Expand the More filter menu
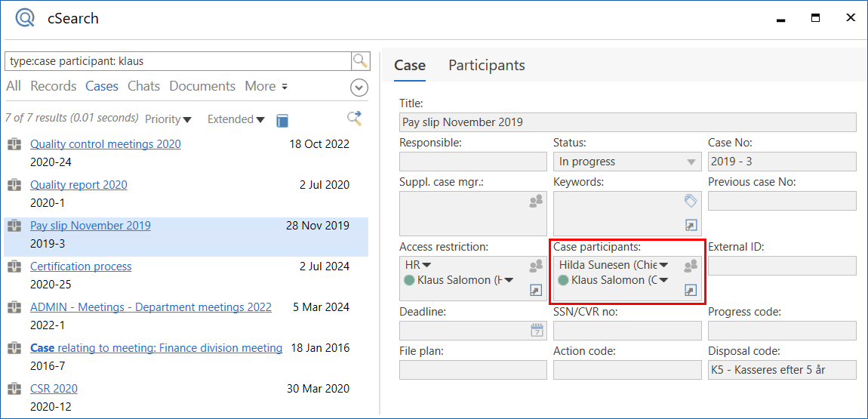This screenshot has height=419, width=868. tap(266, 86)
